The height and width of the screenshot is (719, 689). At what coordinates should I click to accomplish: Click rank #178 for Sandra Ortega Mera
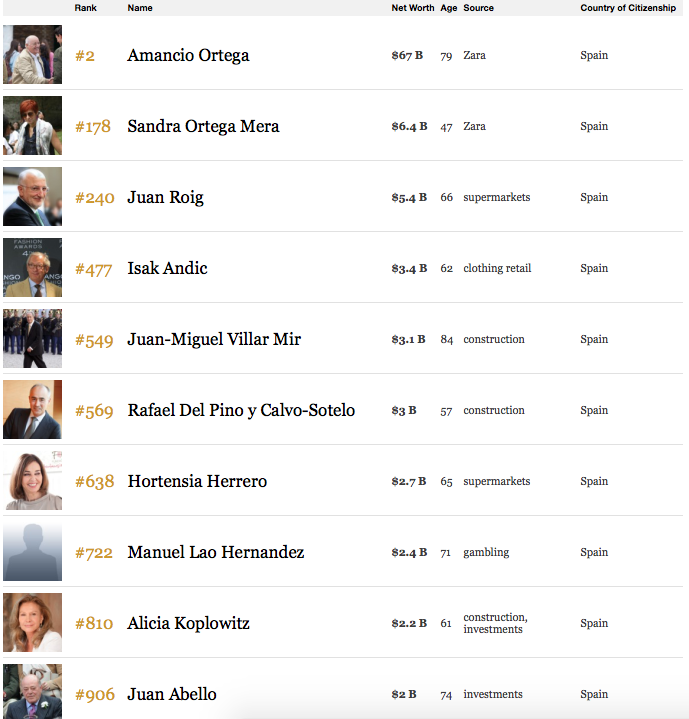coord(93,127)
